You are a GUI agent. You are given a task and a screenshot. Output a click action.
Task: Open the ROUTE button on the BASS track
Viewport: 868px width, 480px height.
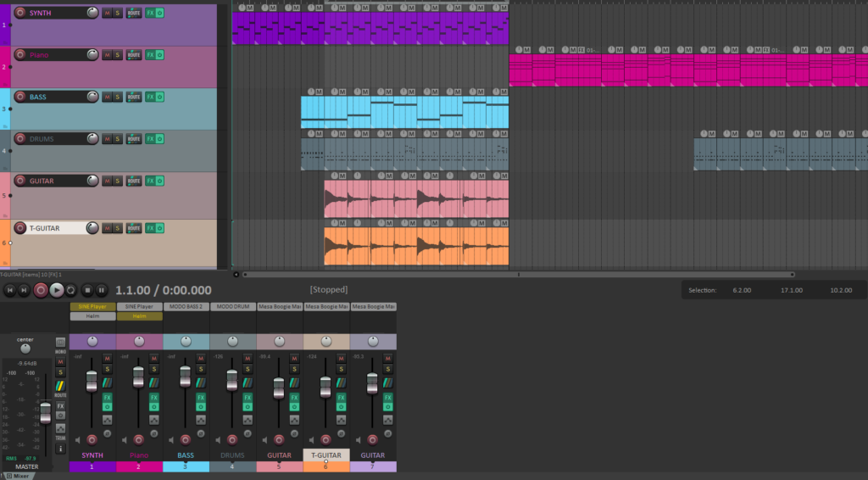[x=133, y=97]
